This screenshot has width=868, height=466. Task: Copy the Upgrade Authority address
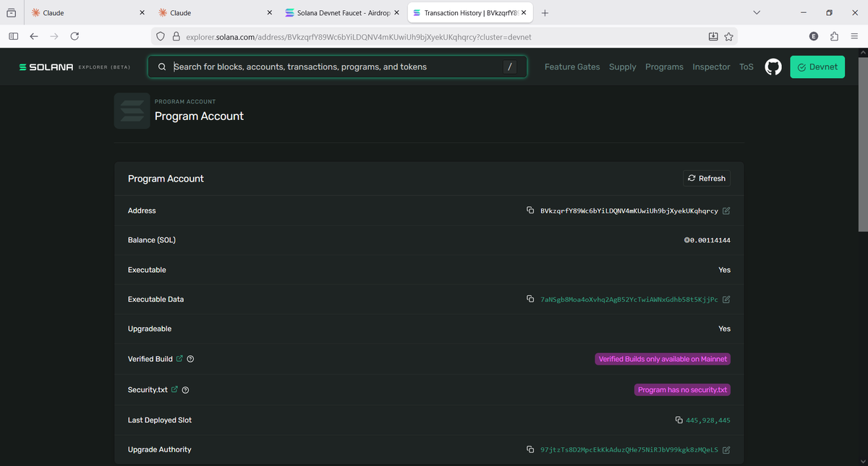point(530,449)
